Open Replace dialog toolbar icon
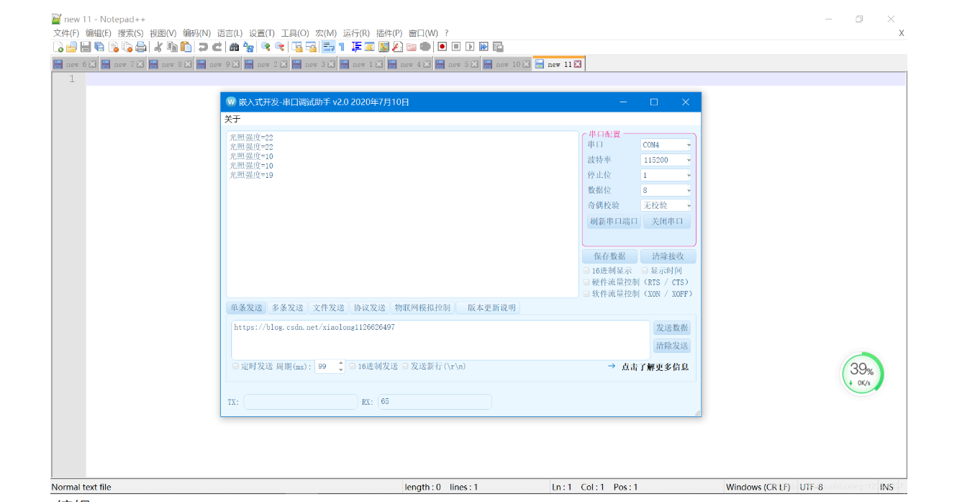Screen dimensions: 980x502 pos(248,47)
